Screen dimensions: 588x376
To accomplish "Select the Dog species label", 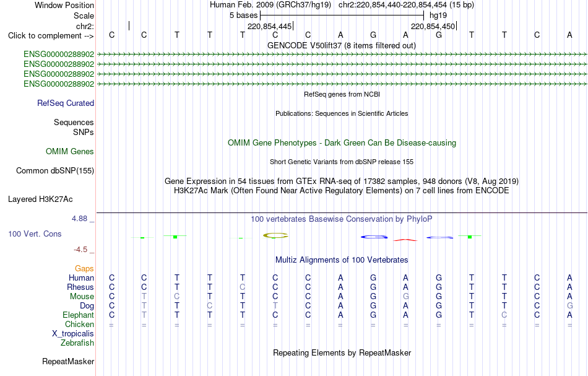I will pos(87,306).
